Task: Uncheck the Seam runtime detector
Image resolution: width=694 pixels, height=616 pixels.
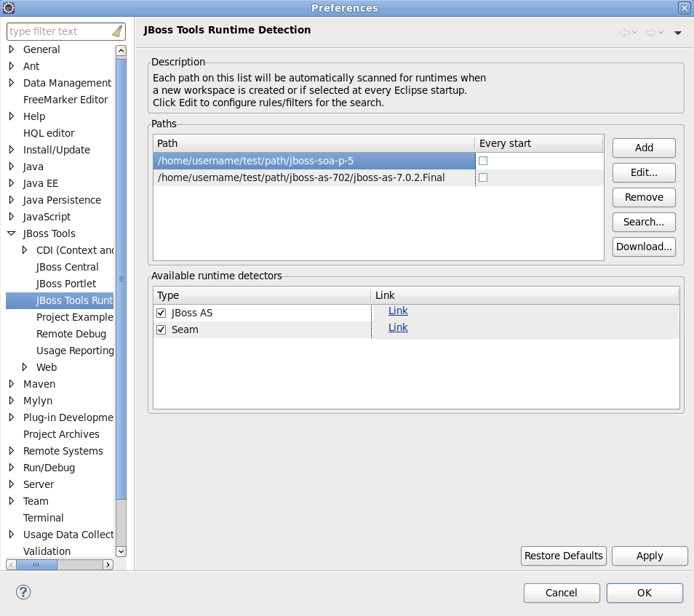Action: (x=161, y=329)
